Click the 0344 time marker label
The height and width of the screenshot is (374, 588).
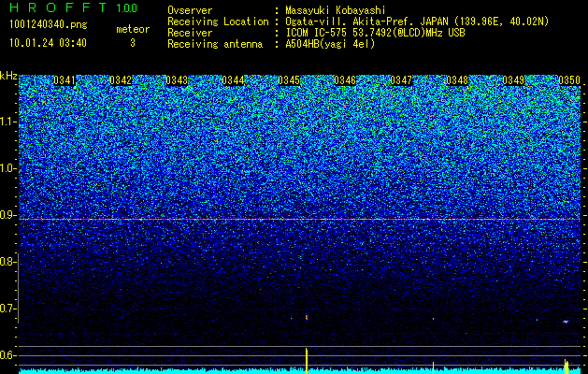(x=233, y=80)
